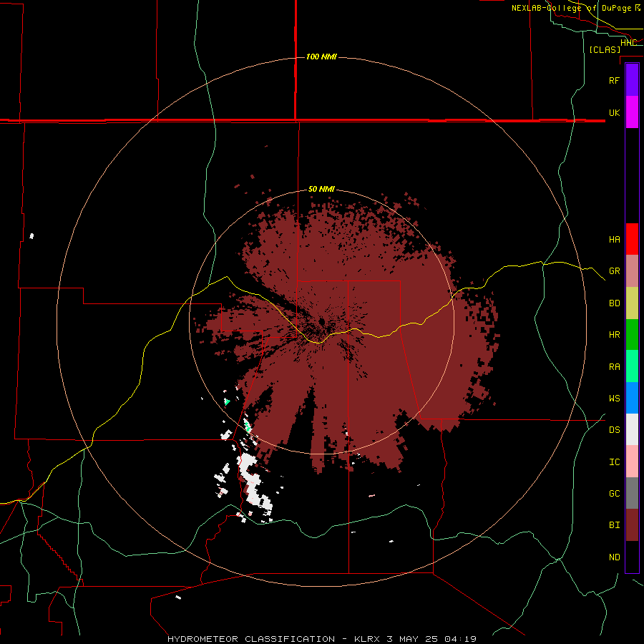Click the black radar site center dot
Image resolution: width=644 pixels, height=644 pixels.
[x=321, y=321]
